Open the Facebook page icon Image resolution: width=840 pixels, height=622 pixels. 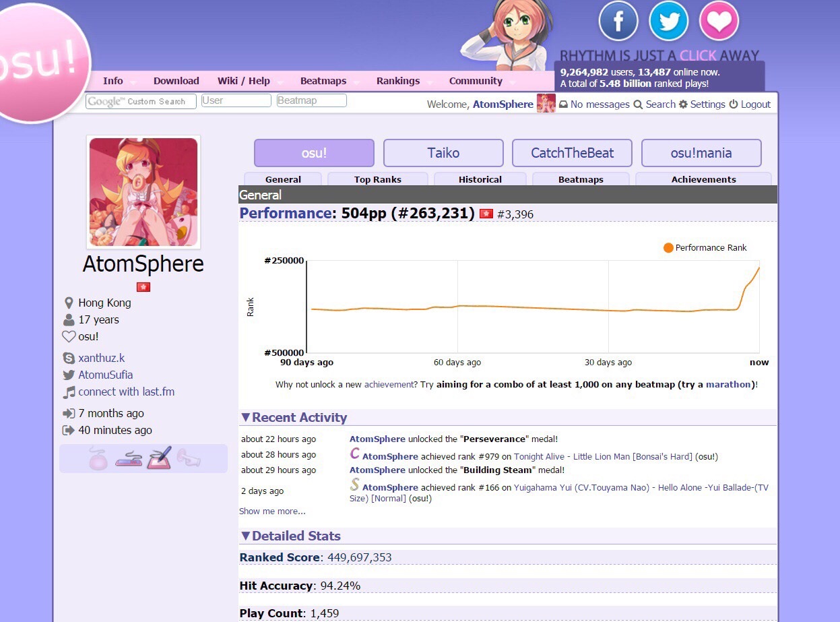tap(618, 21)
